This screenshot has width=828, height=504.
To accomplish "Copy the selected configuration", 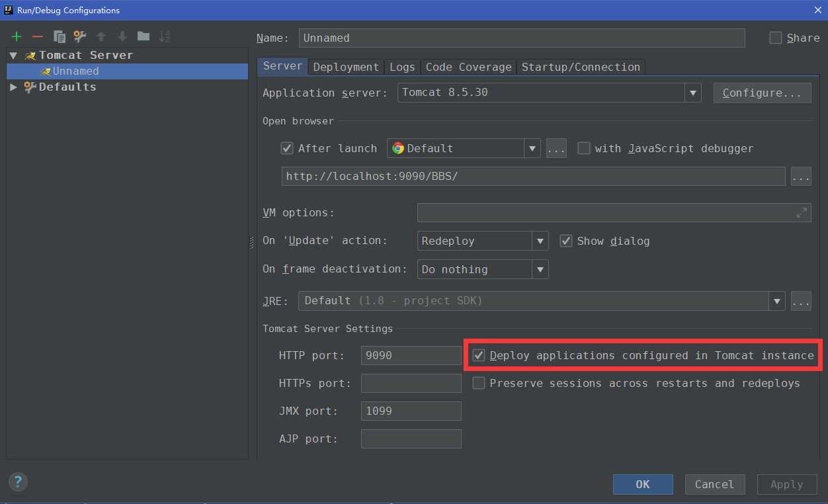I will 59,36.
